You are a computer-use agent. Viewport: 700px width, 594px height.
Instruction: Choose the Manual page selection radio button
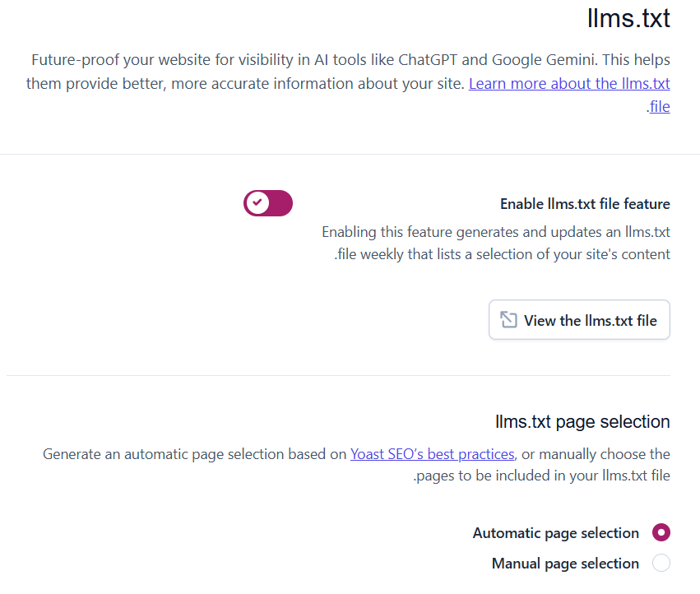pyautogui.click(x=661, y=564)
